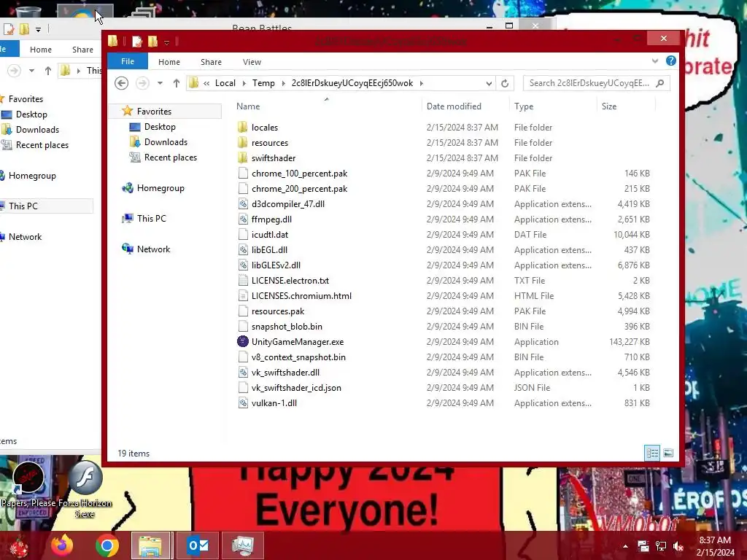Viewport: 747px width, 560px height.
Task: Click the taskbar clock showing 8:37 AM
Action: (x=715, y=545)
